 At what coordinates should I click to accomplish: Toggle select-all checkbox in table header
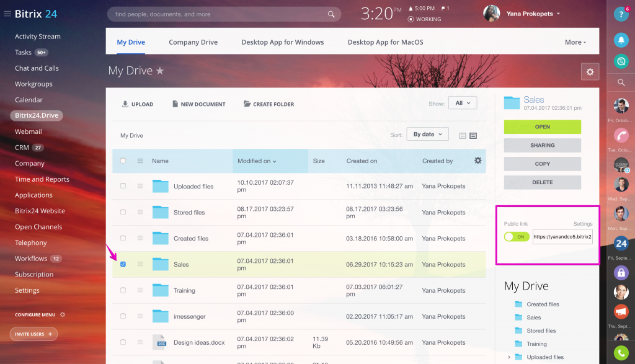pyautogui.click(x=123, y=161)
